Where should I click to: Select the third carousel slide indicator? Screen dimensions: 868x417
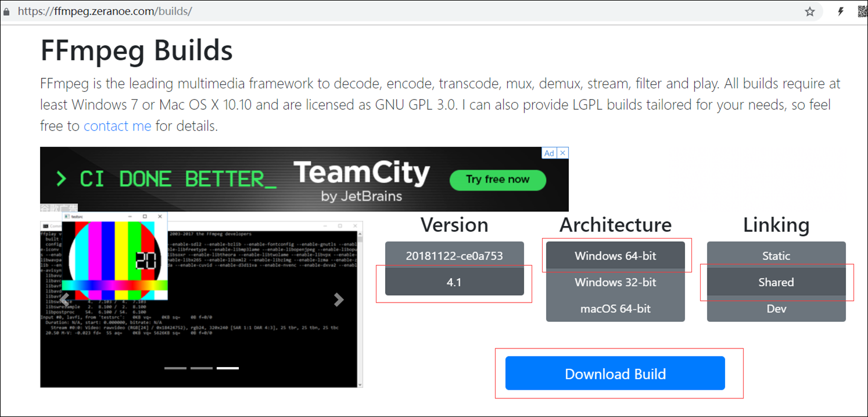pyautogui.click(x=228, y=368)
